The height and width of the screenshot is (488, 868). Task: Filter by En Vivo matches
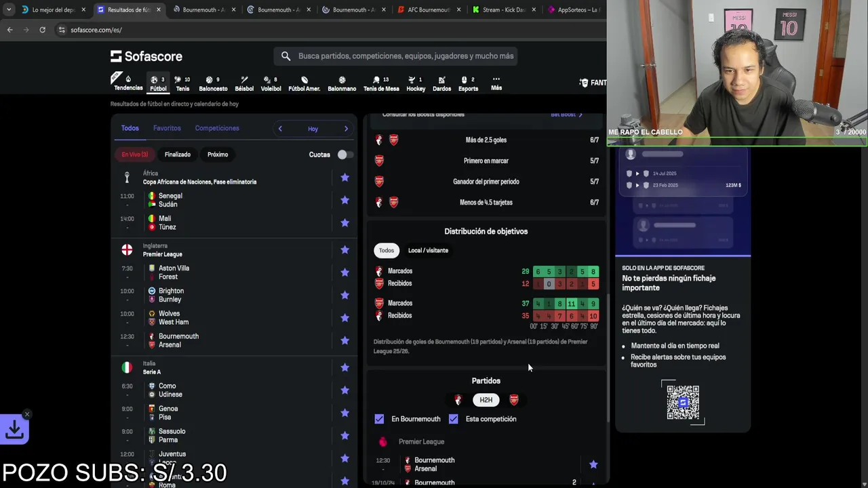click(134, 155)
